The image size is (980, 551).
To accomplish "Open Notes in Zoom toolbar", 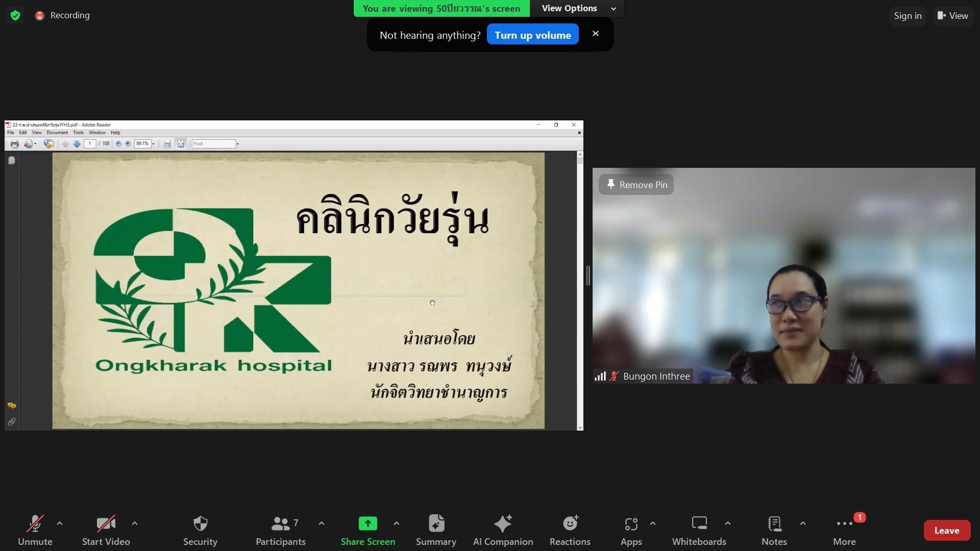I will (774, 531).
